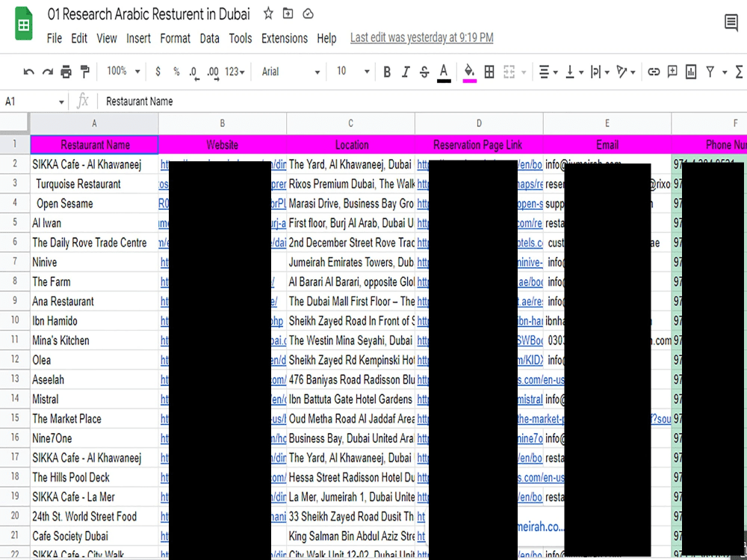747x560 pixels.
Task: Open the File menu
Action: coord(55,38)
